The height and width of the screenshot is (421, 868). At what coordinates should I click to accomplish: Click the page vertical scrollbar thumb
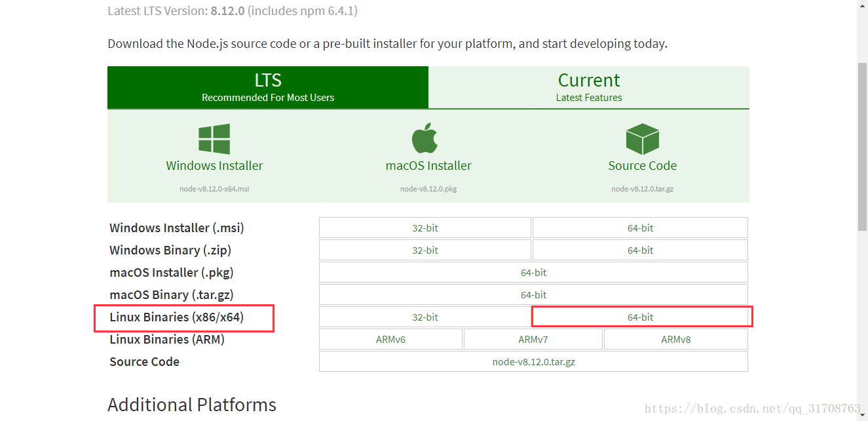pyautogui.click(x=863, y=147)
